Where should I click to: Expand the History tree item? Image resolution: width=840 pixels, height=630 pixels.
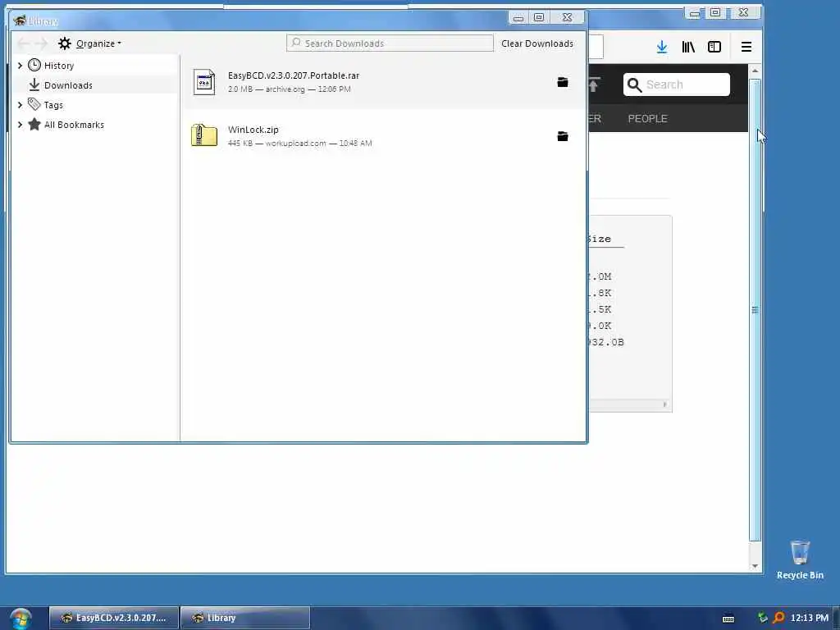[20, 66]
